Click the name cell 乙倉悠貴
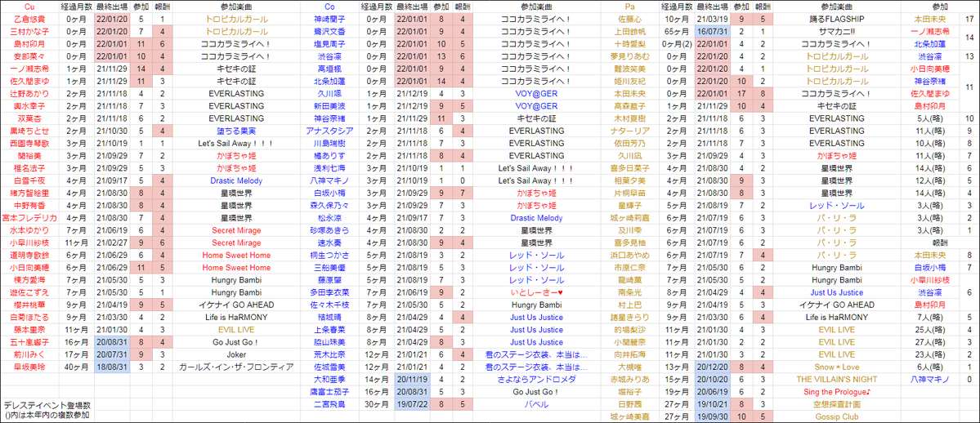This screenshot has height=423, width=980. pyautogui.click(x=29, y=19)
